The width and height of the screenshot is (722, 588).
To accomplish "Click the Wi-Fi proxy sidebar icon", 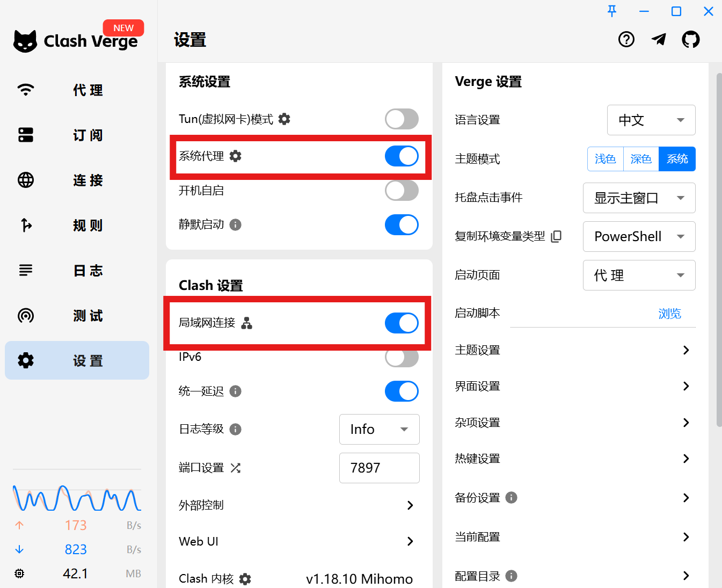I will pos(26,90).
